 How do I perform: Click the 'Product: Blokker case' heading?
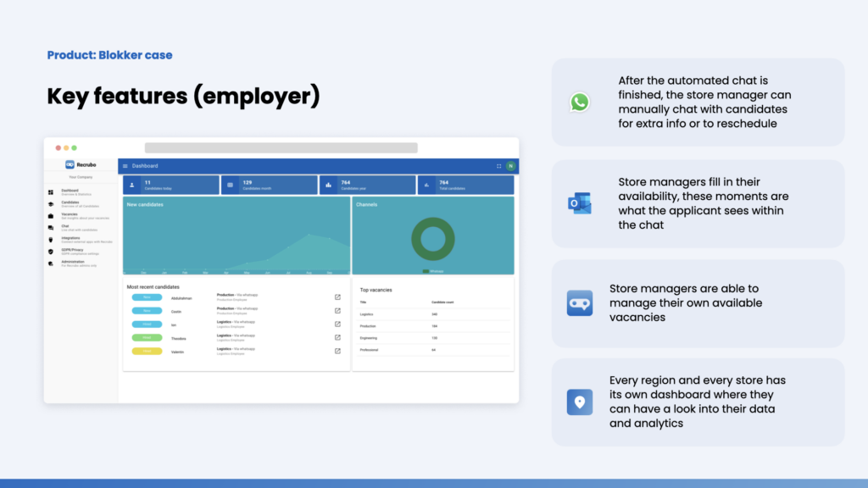pos(109,55)
